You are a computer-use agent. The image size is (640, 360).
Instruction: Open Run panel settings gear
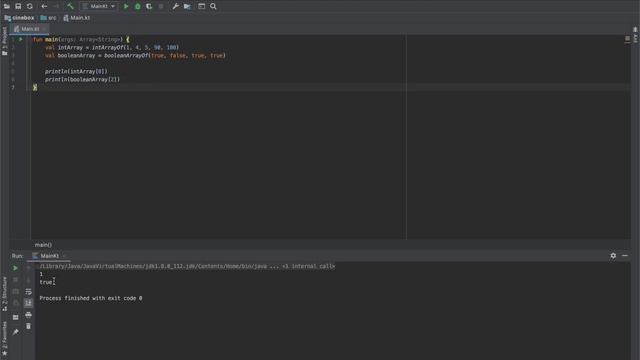coord(613,256)
